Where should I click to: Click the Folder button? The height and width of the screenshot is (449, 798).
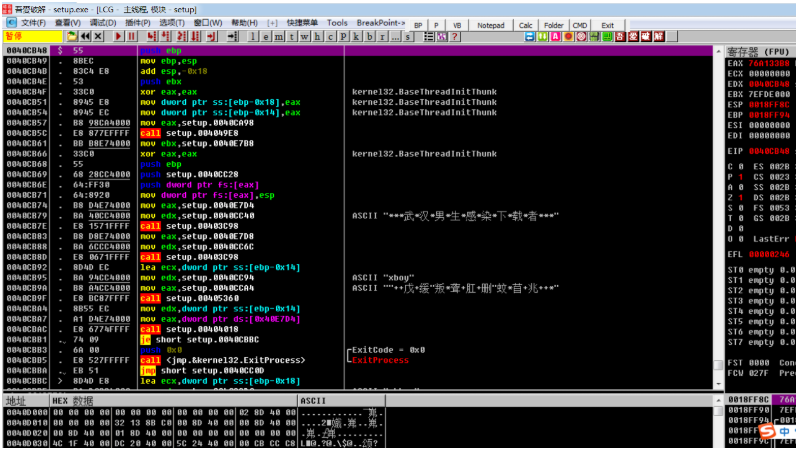pyautogui.click(x=554, y=25)
